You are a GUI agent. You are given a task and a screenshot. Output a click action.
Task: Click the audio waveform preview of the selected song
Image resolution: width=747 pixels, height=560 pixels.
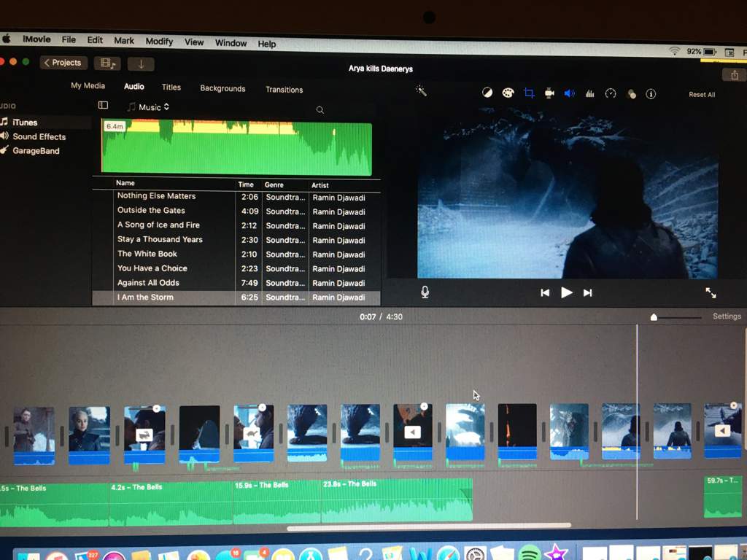(x=237, y=147)
